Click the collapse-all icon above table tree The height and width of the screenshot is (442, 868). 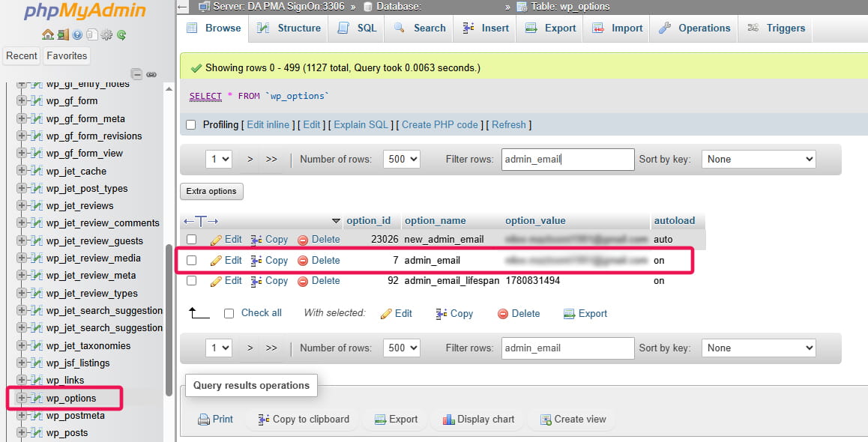(136, 74)
